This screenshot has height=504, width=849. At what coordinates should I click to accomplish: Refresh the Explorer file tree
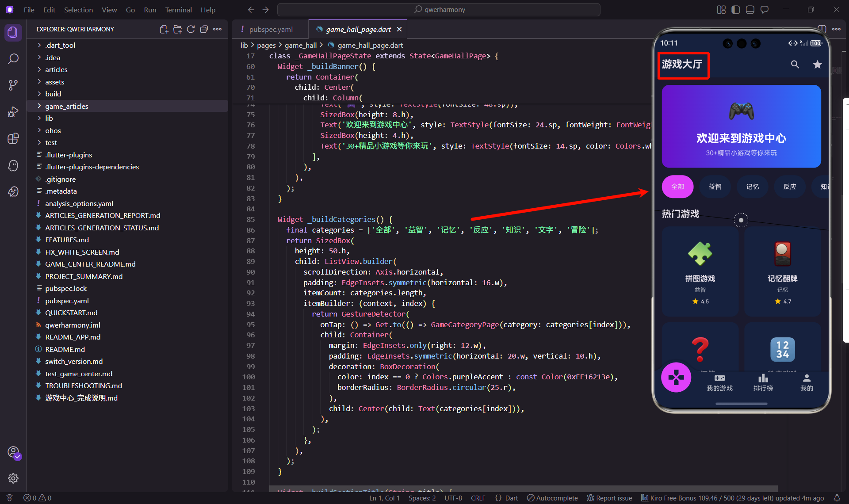click(x=191, y=29)
